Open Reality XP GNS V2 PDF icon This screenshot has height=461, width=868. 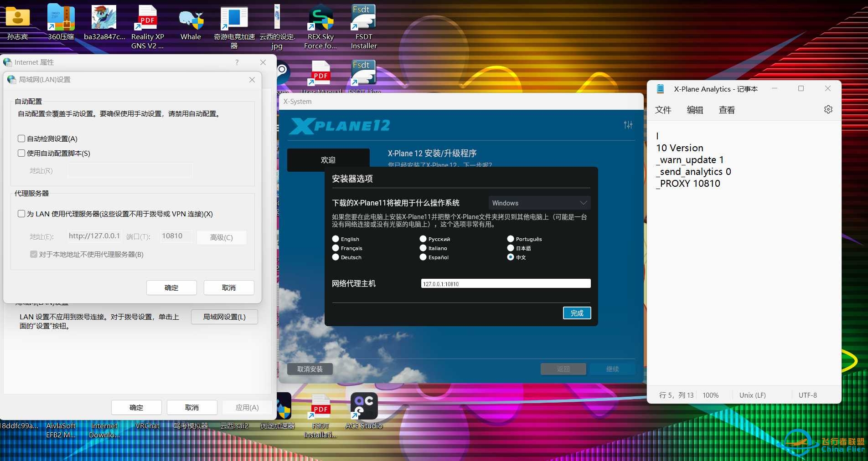pos(147,26)
